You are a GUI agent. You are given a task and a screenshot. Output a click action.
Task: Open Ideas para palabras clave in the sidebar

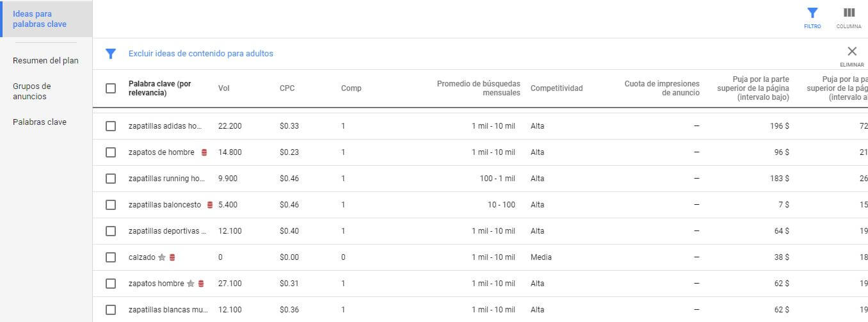point(40,19)
